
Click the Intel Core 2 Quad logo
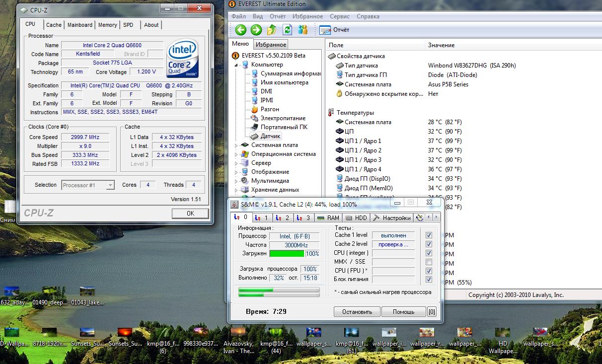coord(183,58)
